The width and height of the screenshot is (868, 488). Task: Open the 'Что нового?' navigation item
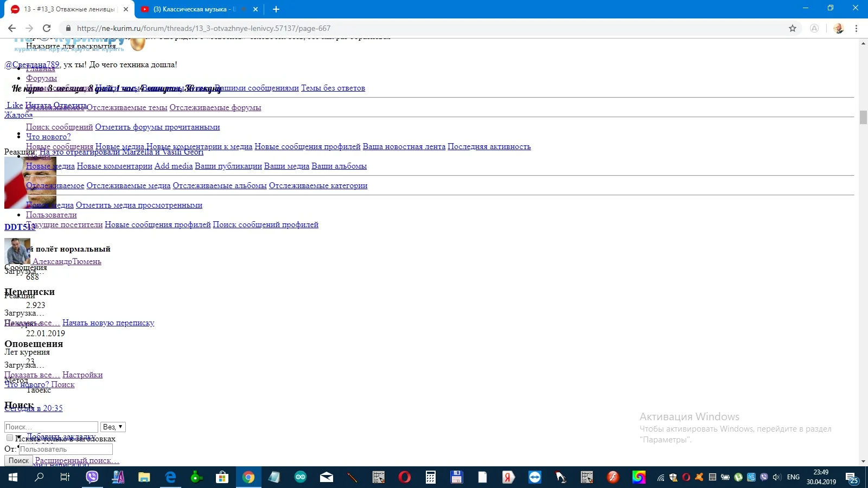[x=49, y=137]
